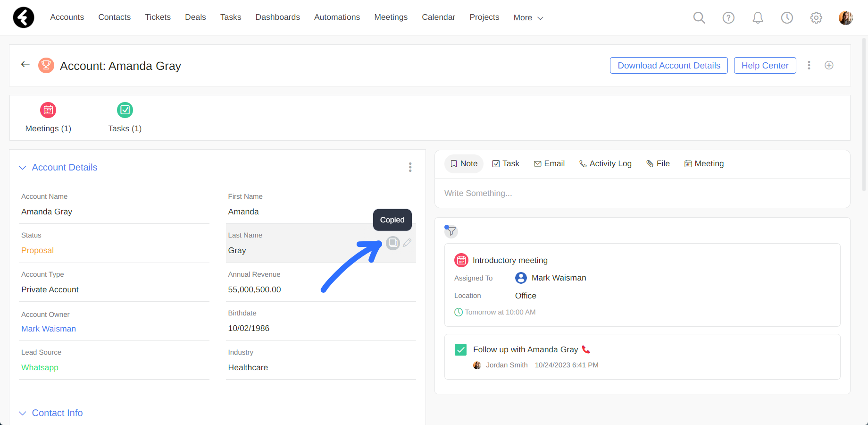Open Mark Waisman account owner link
This screenshot has height=425, width=868.
click(x=49, y=329)
